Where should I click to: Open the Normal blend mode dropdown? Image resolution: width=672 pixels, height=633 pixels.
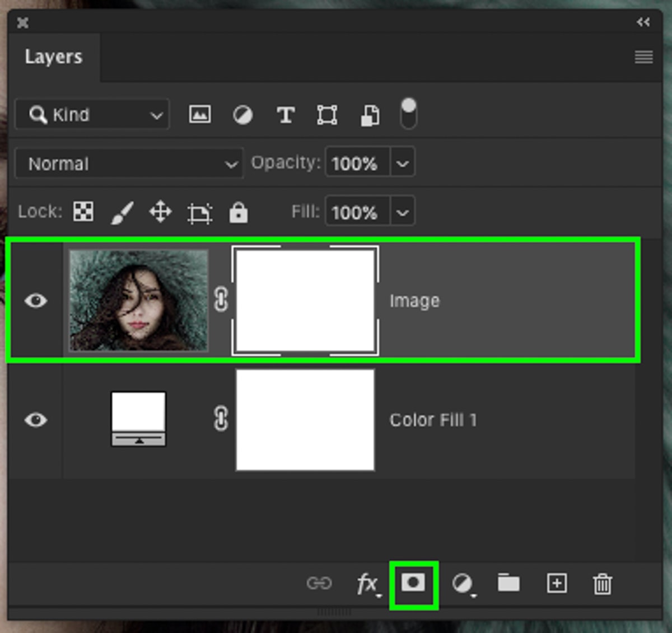[x=130, y=164]
